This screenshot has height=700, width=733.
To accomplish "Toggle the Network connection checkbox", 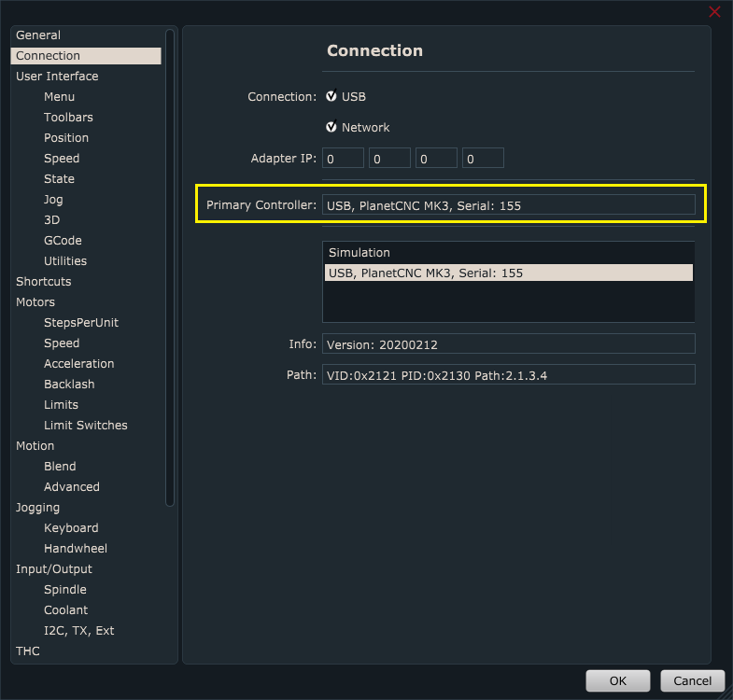I will click(x=331, y=127).
